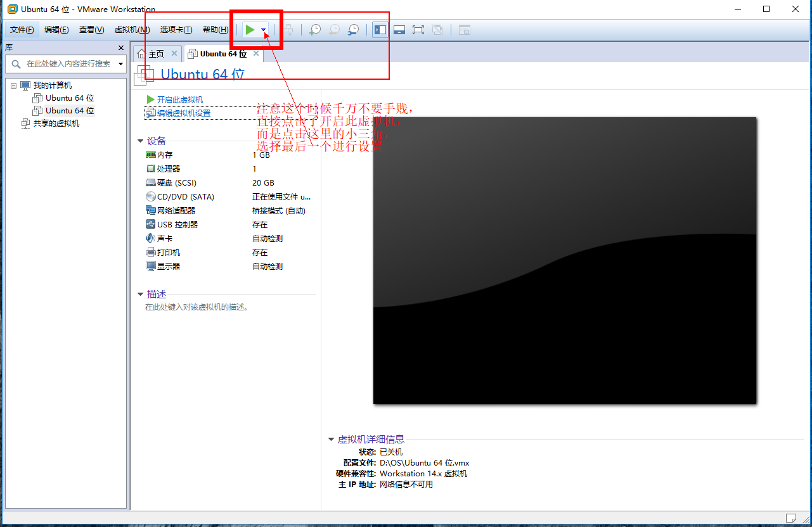Open the 选项卡(T) menu
Screen dimensions: 812x527
(x=176, y=30)
